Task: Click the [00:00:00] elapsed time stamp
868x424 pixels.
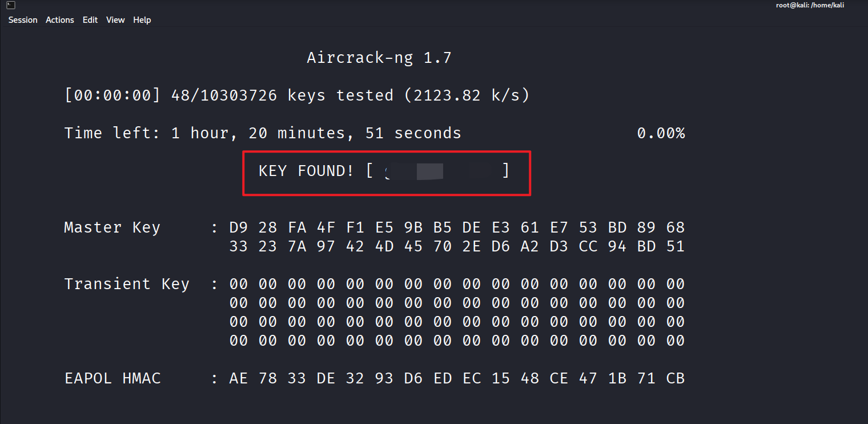Action: point(112,95)
